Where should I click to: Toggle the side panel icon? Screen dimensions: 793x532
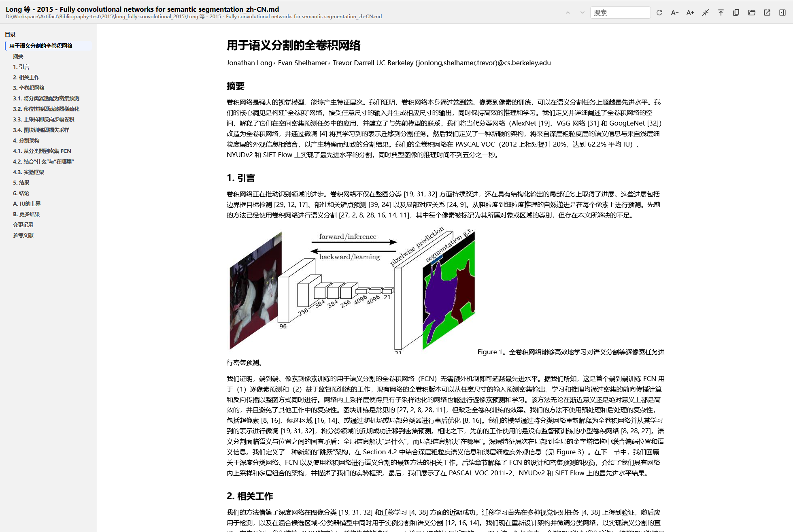coord(782,13)
